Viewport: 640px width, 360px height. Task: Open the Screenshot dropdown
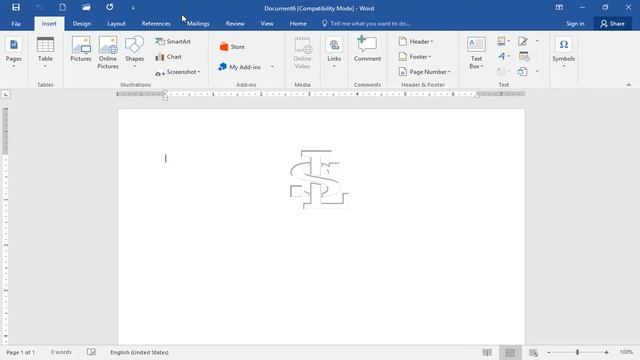point(178,72)
